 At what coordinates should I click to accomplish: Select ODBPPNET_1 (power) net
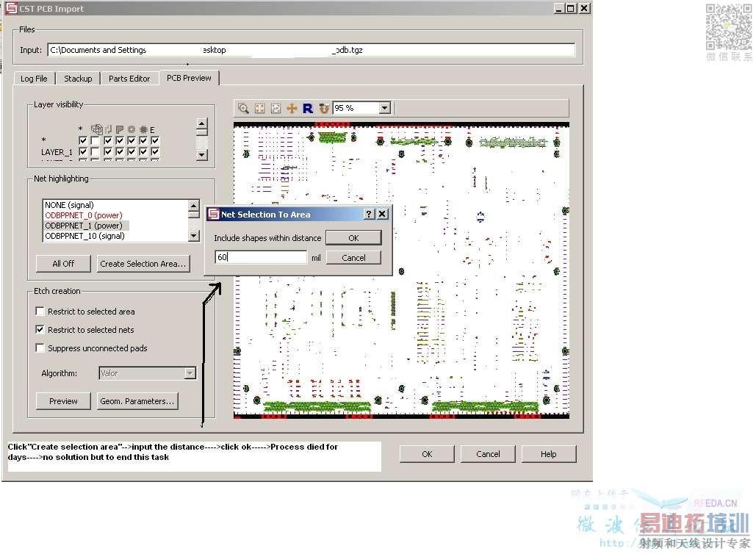pyautogui.click(x=116, y=226)
